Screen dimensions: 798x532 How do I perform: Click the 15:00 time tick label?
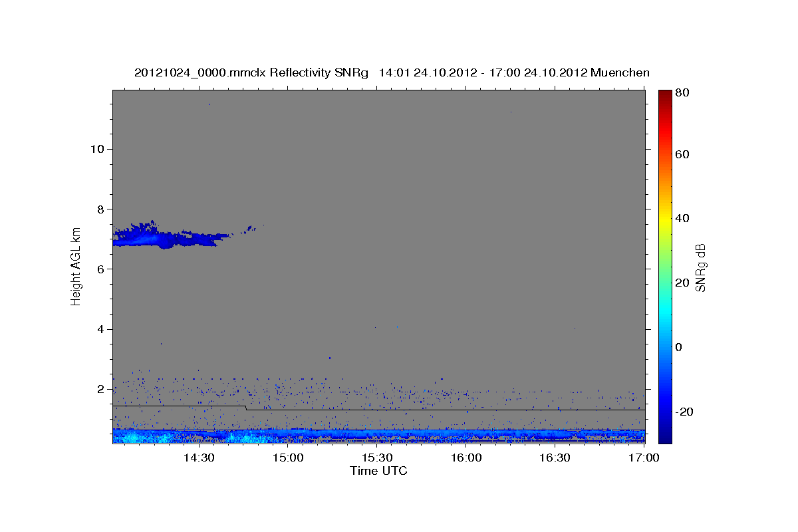pyautogui.click(x=289, y=458)
